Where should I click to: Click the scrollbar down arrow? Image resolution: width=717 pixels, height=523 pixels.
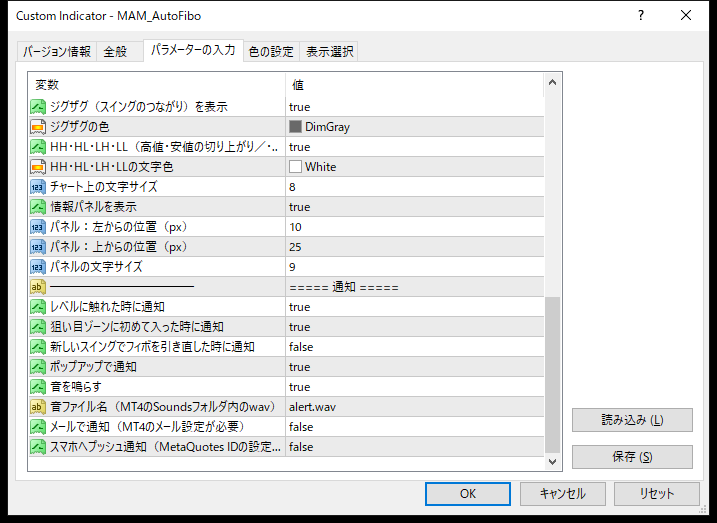click(552, 462)
